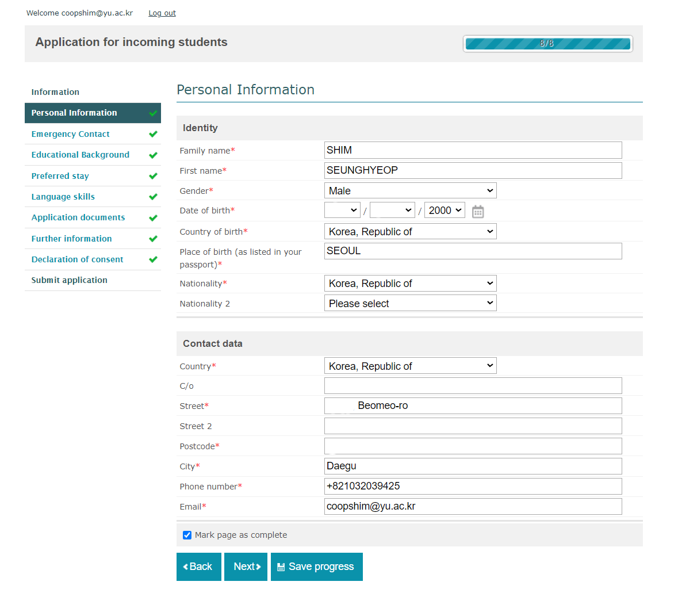The width and height of the screenshot is (678, 616).
Task: Click the checkmark beside Educational Background
Action: tap(153, 155)
